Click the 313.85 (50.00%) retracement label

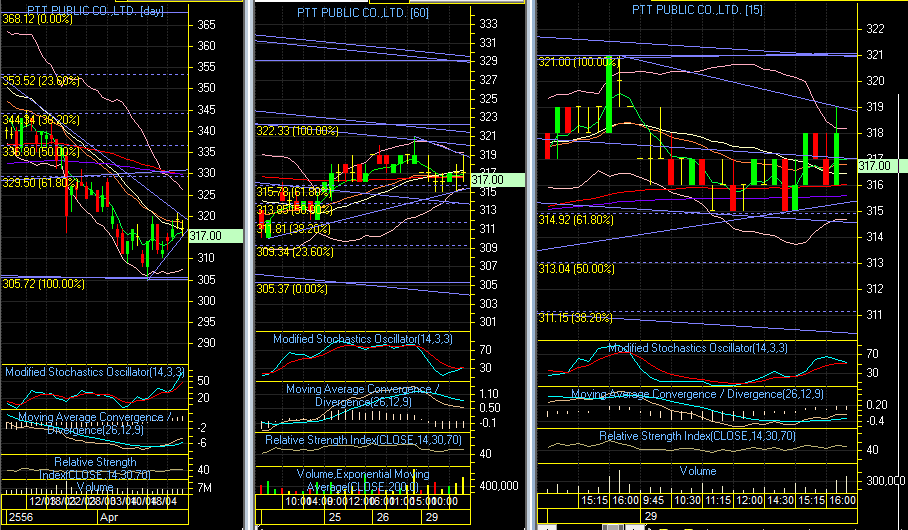tap(294, 210)
